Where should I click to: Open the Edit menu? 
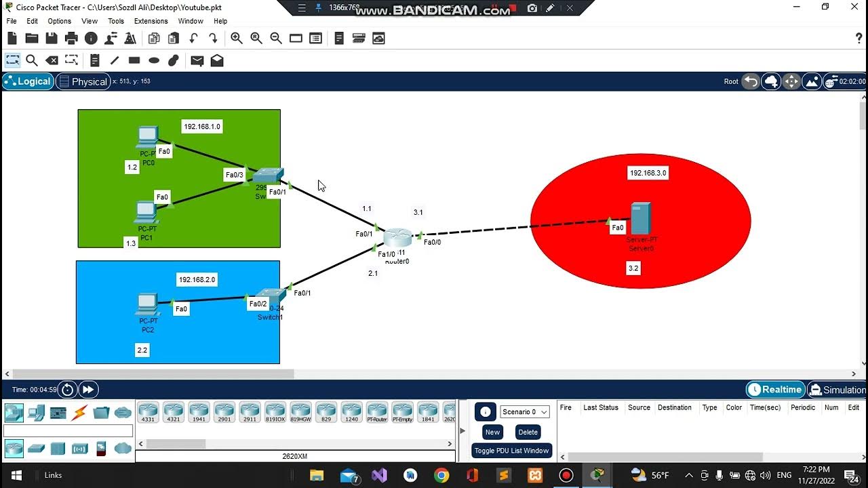coord(32,21)
